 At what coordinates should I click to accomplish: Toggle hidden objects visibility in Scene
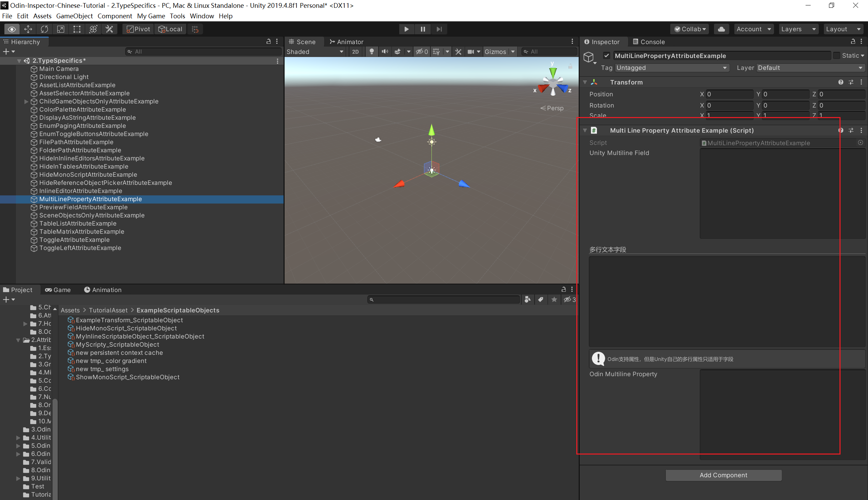tap(422, 52)
